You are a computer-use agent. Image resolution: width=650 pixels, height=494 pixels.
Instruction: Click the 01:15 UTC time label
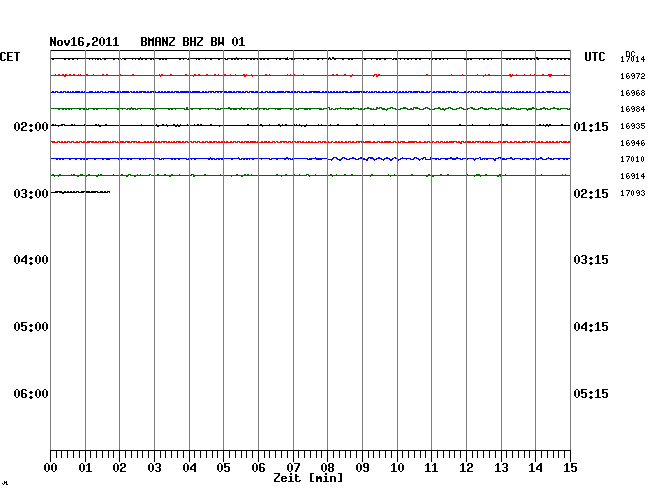[591, 127]
